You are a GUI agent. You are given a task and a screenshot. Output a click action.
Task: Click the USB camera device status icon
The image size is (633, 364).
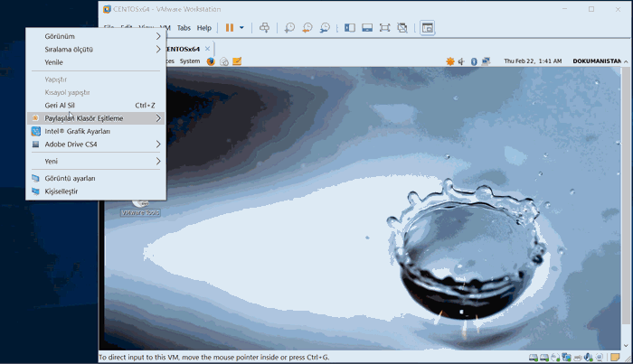click(600, 358)
